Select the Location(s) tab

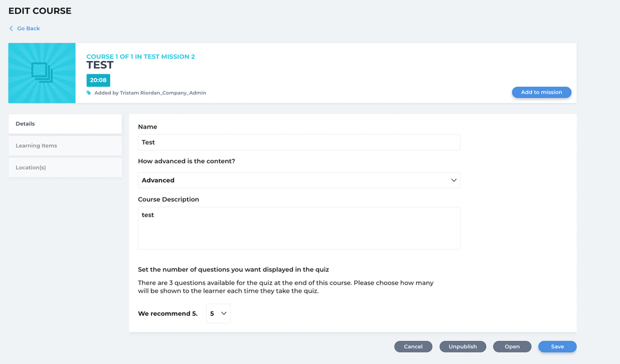65,167
